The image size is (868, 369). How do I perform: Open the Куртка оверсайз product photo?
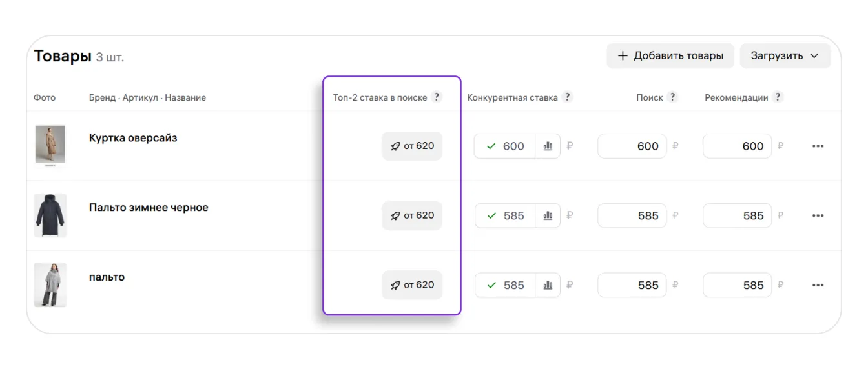point(50,146)
